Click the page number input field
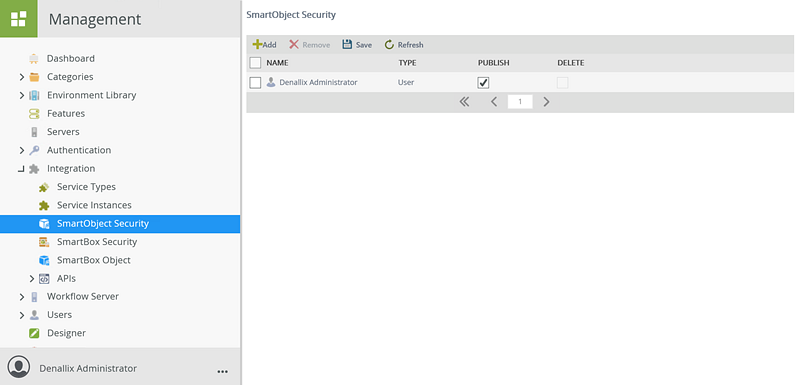The image size is (800, 385). 520,102
